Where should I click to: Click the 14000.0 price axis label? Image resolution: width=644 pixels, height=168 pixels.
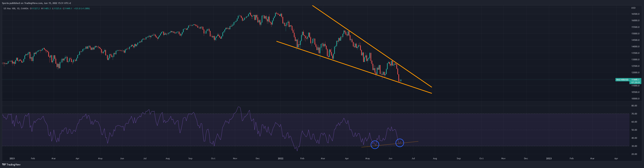pyautogui.click(x=635, y=46)
